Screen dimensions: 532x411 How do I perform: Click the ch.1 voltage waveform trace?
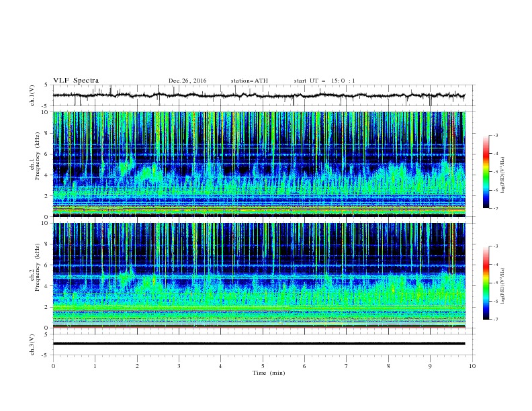[259, 95]
